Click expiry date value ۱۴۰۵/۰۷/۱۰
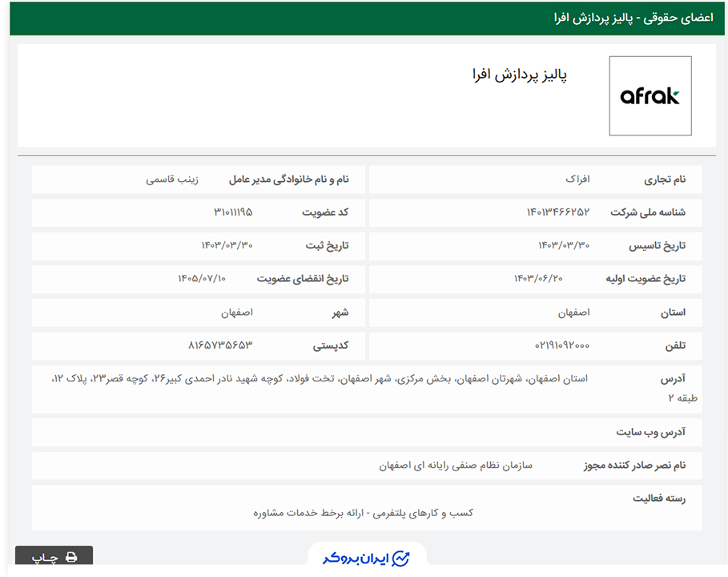Image resolution: width=728 pixels, height=577 pixels. click(202, 278)
